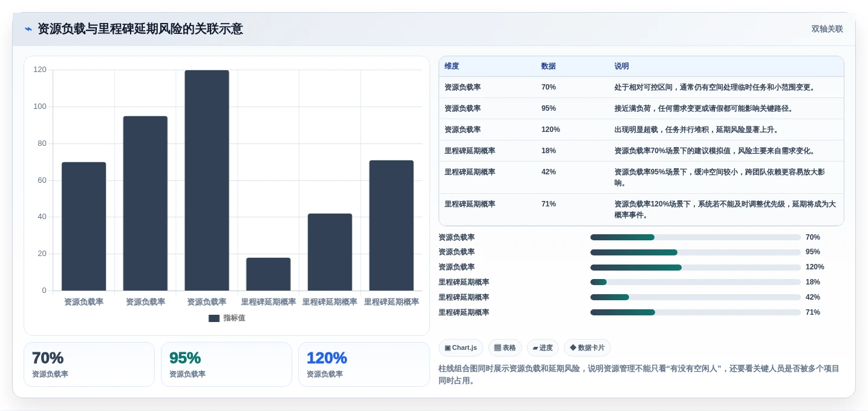Click the blue icon beside the panel title
Image resolution: width=868 pixels, height=411 pixels.
[x=28, y=29]
